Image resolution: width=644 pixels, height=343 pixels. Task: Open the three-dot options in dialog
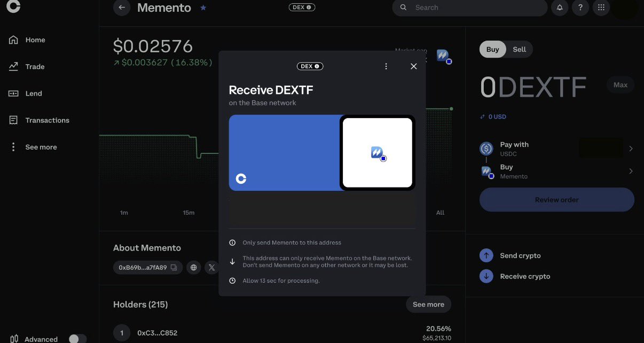(386, 66)
